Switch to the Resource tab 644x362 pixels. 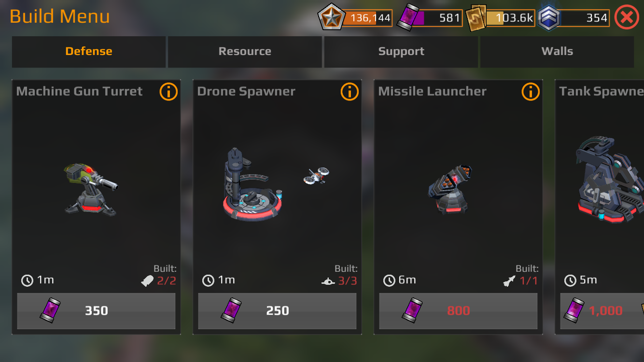click(x=245, y=52)
